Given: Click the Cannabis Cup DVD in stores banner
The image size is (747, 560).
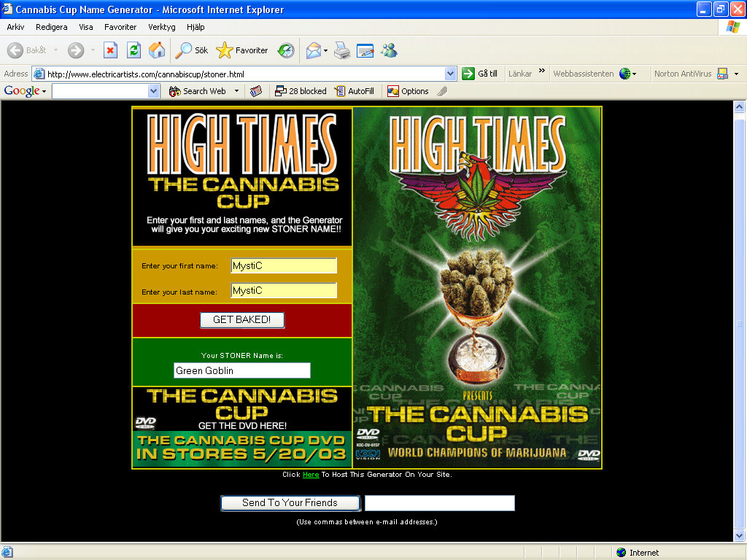Looking at the screenshot, I should (x=241, y=448).
